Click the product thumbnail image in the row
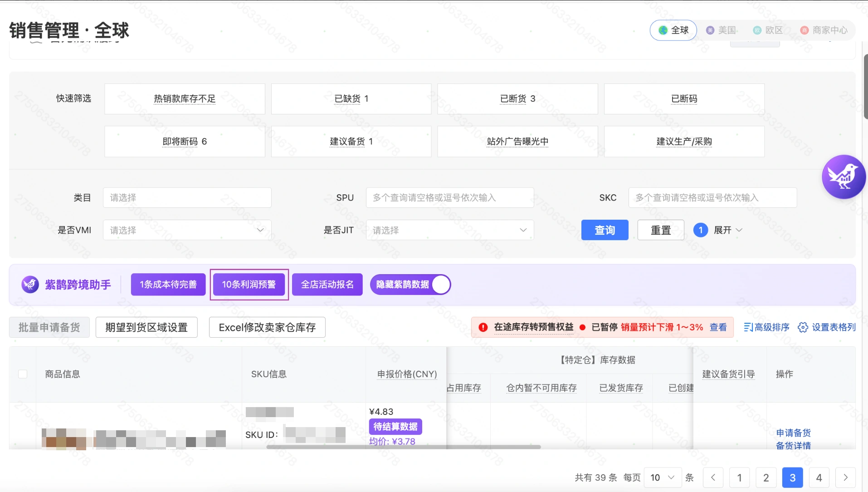This screenshot has height=492, width=868. tap(63, 438)
